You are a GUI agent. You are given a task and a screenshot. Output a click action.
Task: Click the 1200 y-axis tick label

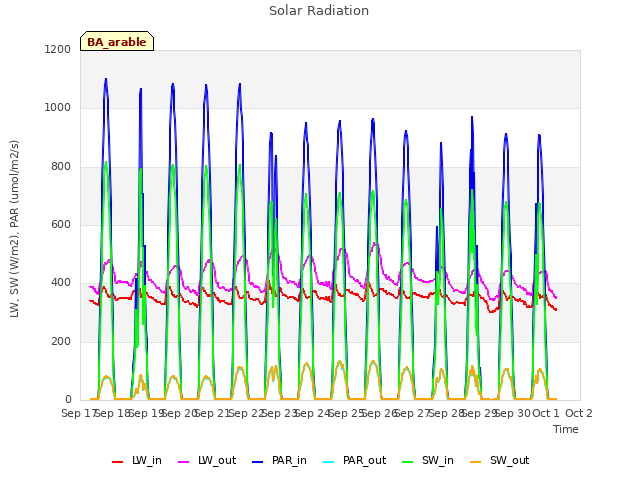(58, 49)
